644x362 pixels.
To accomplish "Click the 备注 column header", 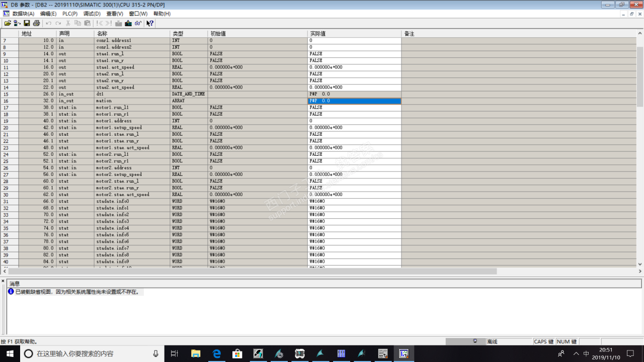I will click(520, 34).
